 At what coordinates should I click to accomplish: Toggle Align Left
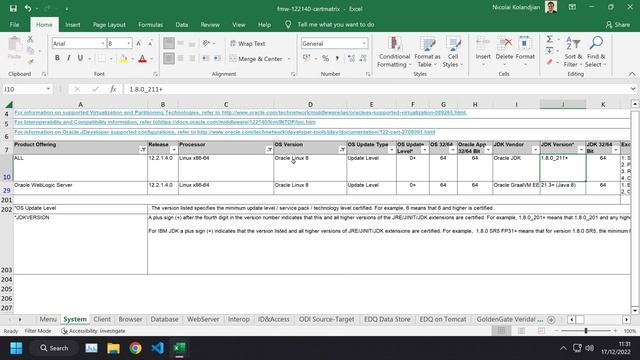(169, 58)
